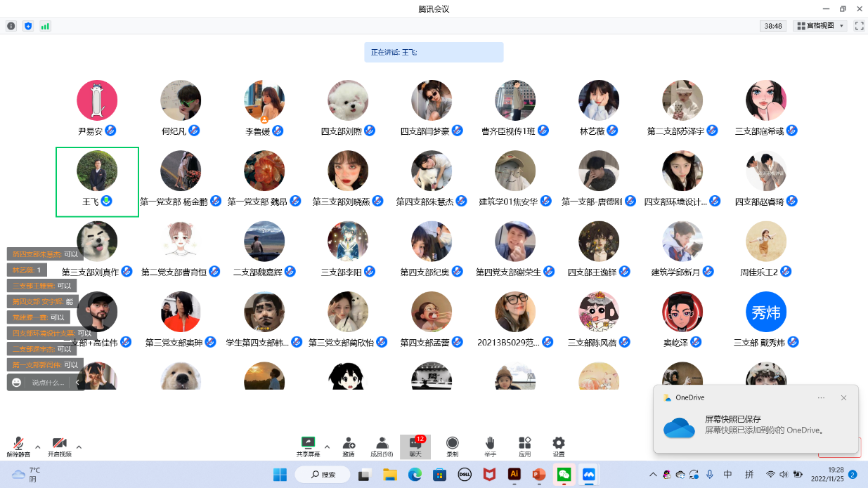Image resolution: width=868 pixels, height=488 pixels.
Task: Open meeting 设置 gear icon
Action: coord(559,446)
